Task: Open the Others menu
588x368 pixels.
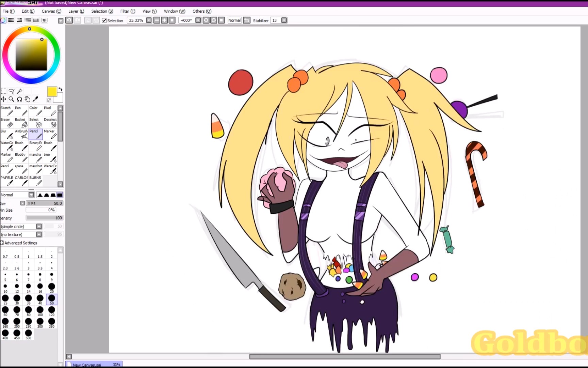Action: (x=202, y=11)
